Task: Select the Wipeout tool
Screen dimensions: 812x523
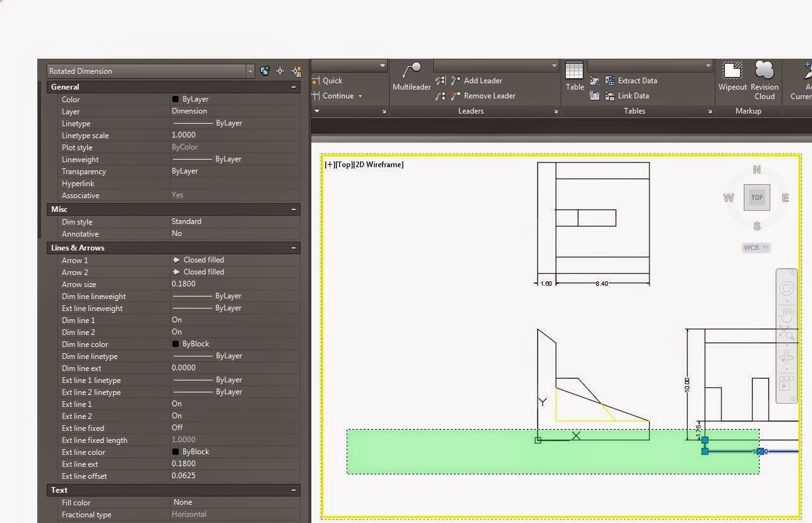Action: coord(732,71)
